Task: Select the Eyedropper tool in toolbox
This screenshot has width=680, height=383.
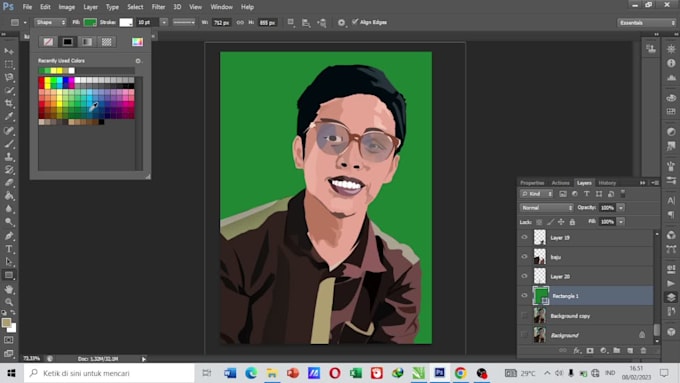Action: click(9, 116)
